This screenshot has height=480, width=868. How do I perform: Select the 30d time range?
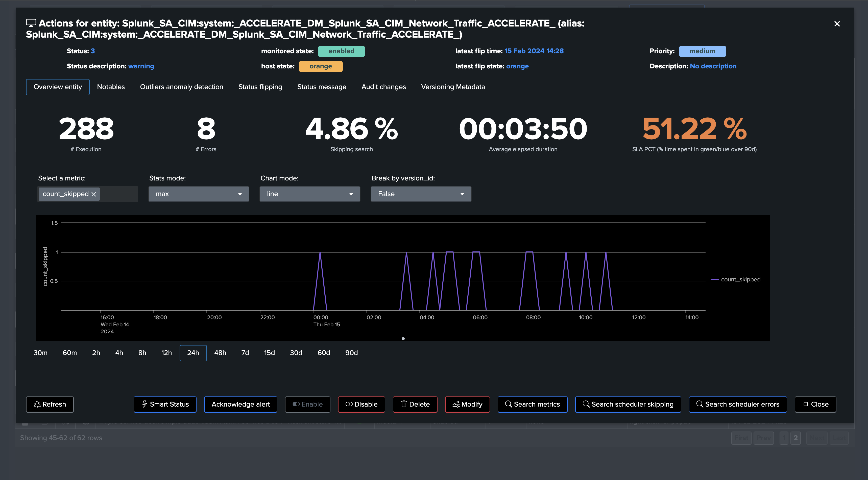click(296, 353)
